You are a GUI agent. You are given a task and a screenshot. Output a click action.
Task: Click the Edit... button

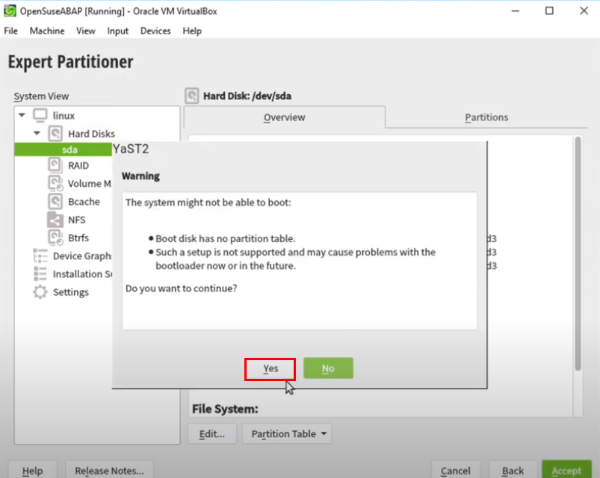[x=212, y=434]
